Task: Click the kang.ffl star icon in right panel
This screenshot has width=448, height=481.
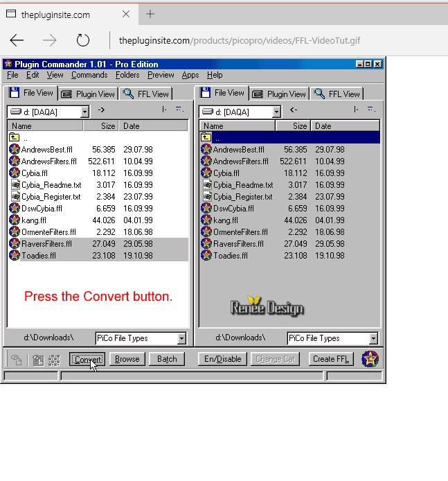Action: point(206,220)
